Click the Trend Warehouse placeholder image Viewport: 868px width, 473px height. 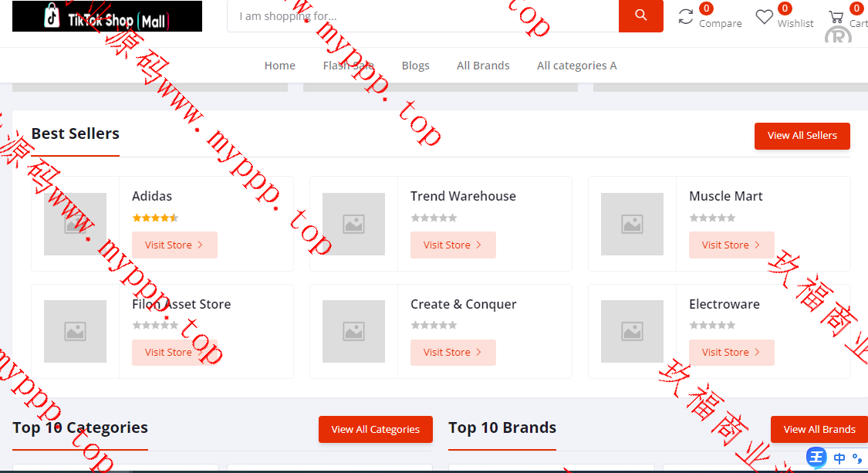pos(353,224)
